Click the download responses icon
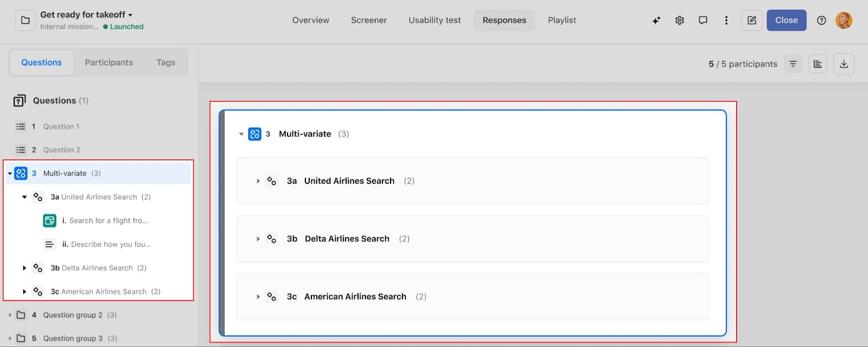This screenshot has width=868, height=347. point(844,64)
